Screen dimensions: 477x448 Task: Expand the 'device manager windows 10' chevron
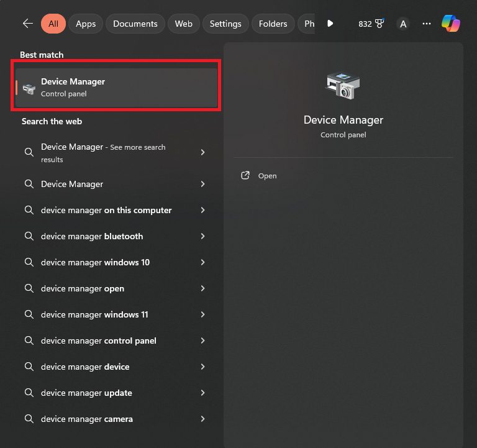[x=202, y=263]
